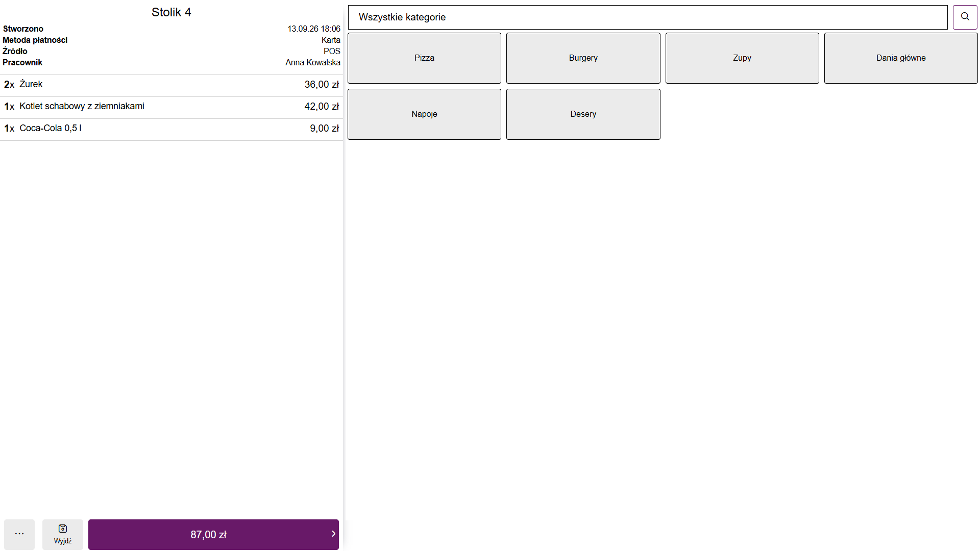
Task: Select the Żurek order line
Action: click(x=171, y=85)
